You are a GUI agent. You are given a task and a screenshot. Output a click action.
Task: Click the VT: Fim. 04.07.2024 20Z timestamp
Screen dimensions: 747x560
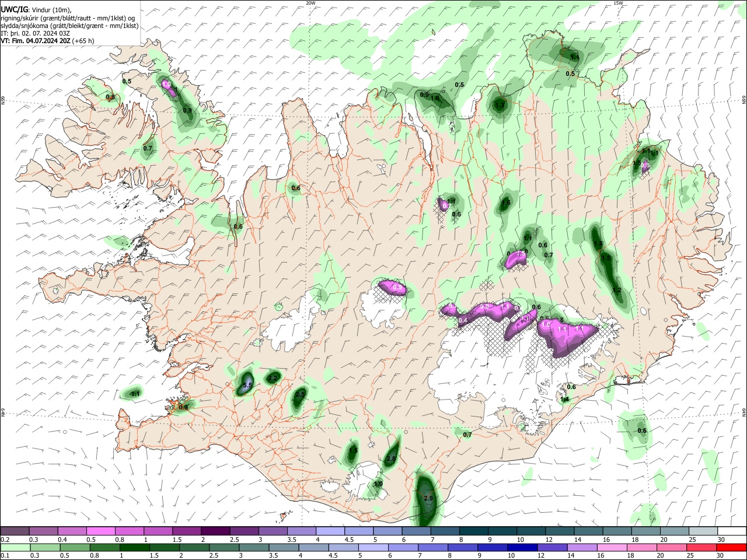36,41
